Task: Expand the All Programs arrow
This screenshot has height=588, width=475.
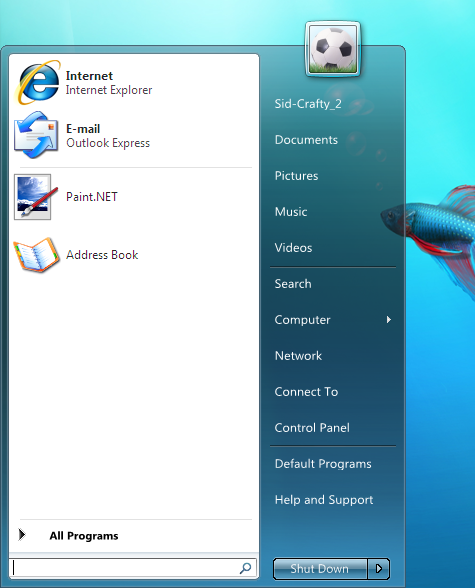Action: [22, 535]
